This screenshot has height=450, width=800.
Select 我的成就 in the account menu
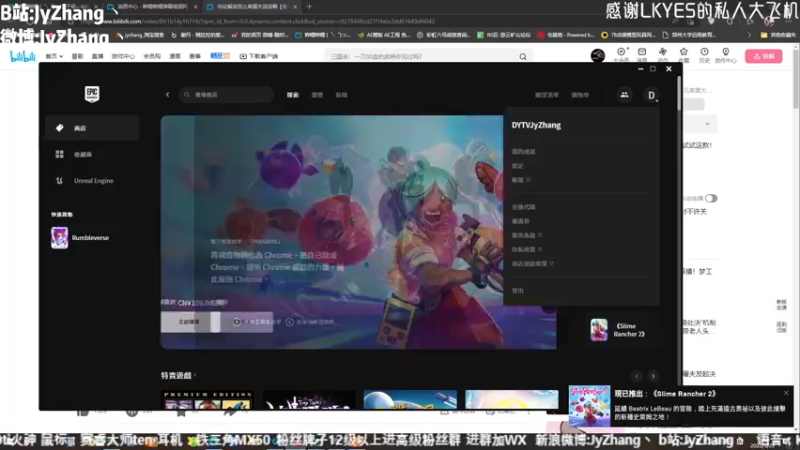[x=523, y=152]
